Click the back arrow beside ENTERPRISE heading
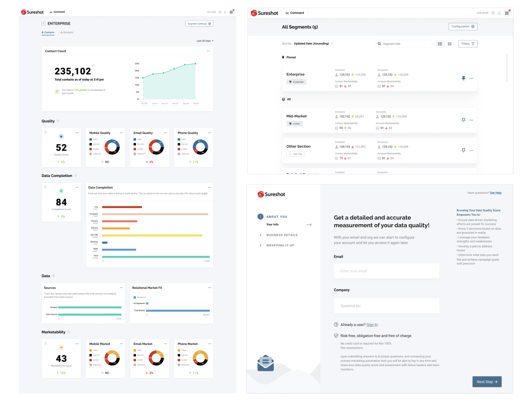Viewport: 532px width, 399px height. coord(43,23)
